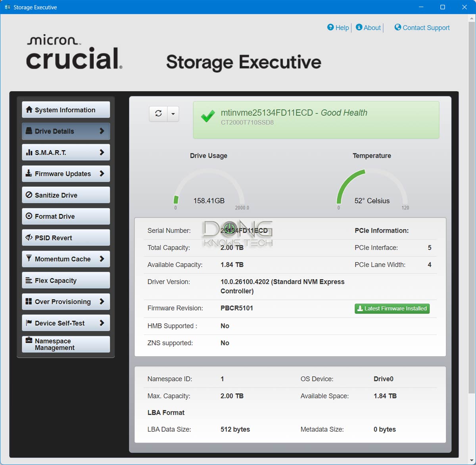The width and height of the screenshot is (476, 465).
Task: Click the Driver Version 10.0.26100.4202 text
Action: click(x=282, y=286)
